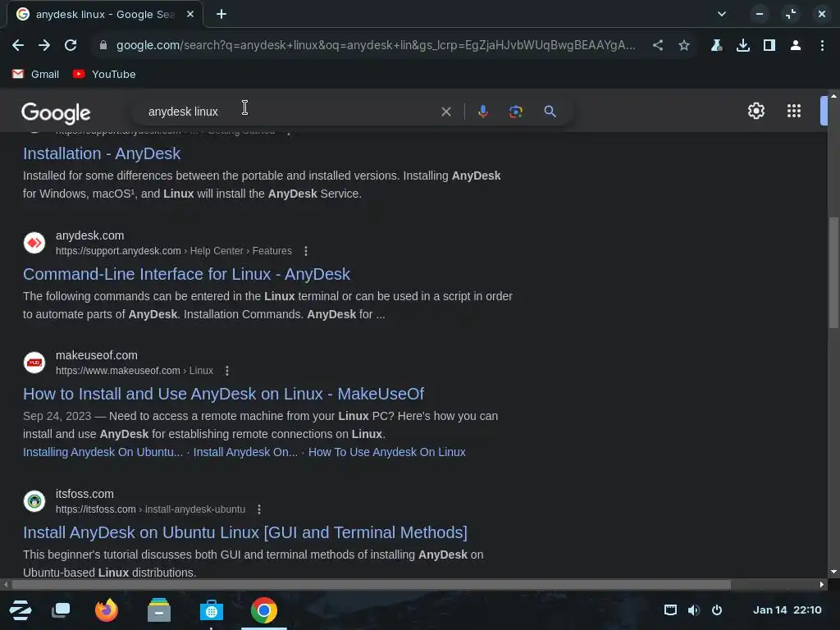Click the It's FOSS site favicon

tap(34, 501)
